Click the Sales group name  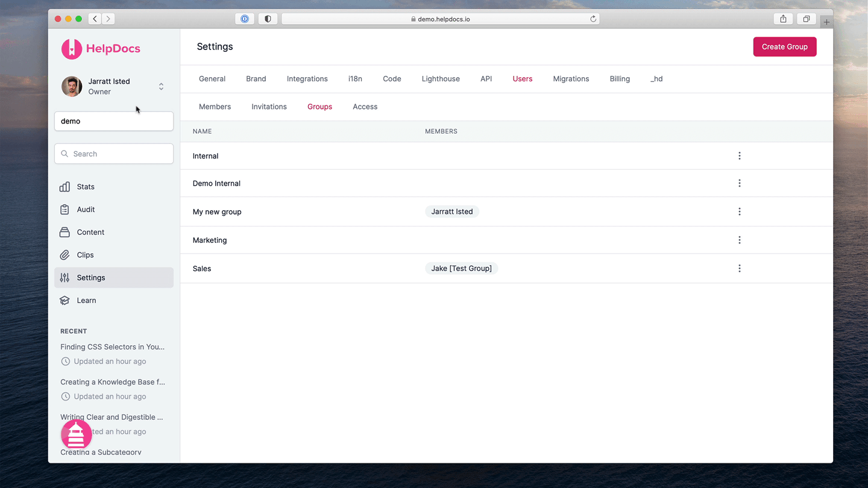(202, 269)
